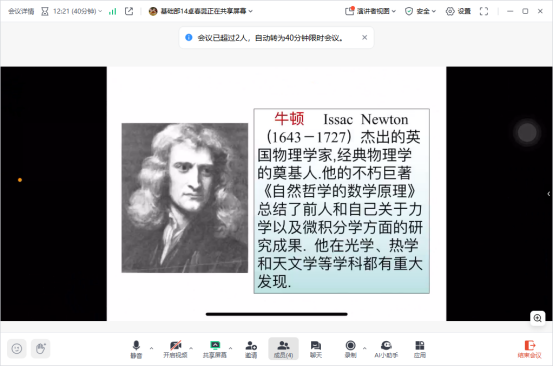Open settings (设置) gear
The width and height of the screenshot is (553, 366).
pyautogui.click(x=458, y=11)
